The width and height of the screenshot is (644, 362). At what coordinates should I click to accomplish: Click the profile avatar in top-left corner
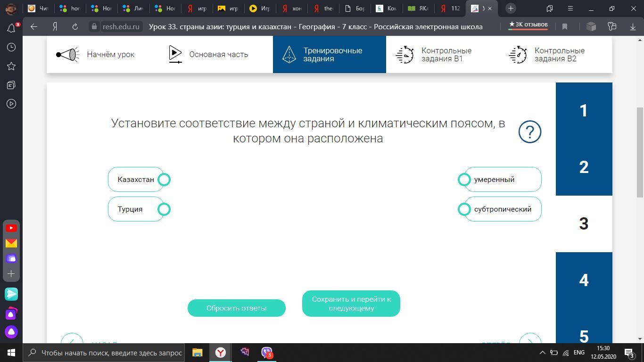tap(11, 8)
